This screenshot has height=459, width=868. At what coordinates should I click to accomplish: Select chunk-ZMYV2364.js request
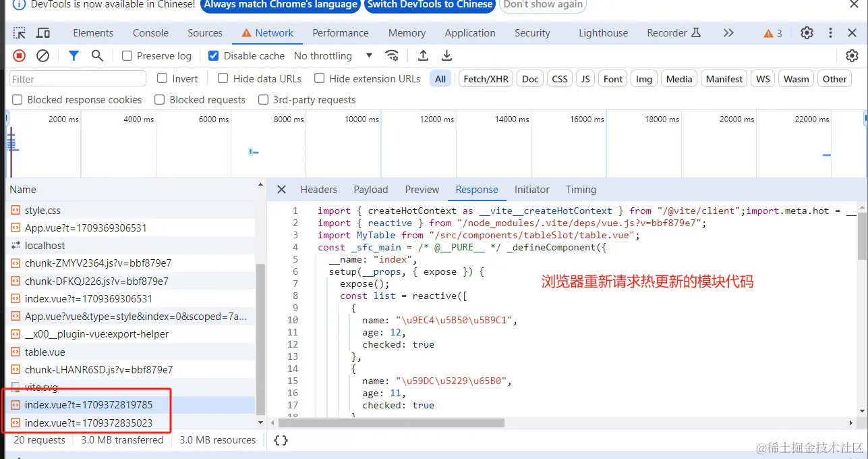pos(131,263)
